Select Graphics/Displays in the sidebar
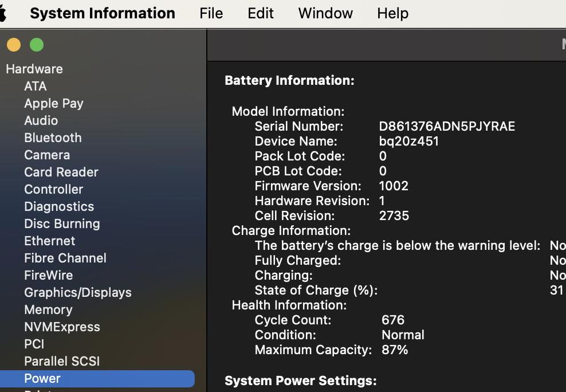The height and width of the screenshot is (392, 566). (x=77, y=292)
